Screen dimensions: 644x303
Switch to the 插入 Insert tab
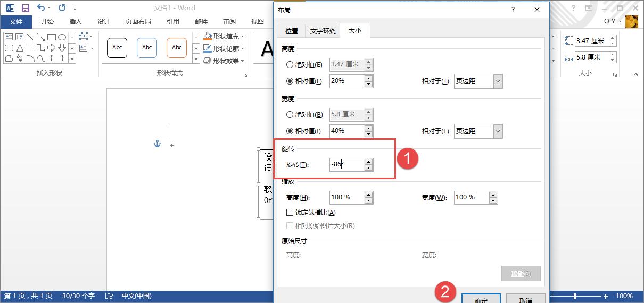[76, 22]
